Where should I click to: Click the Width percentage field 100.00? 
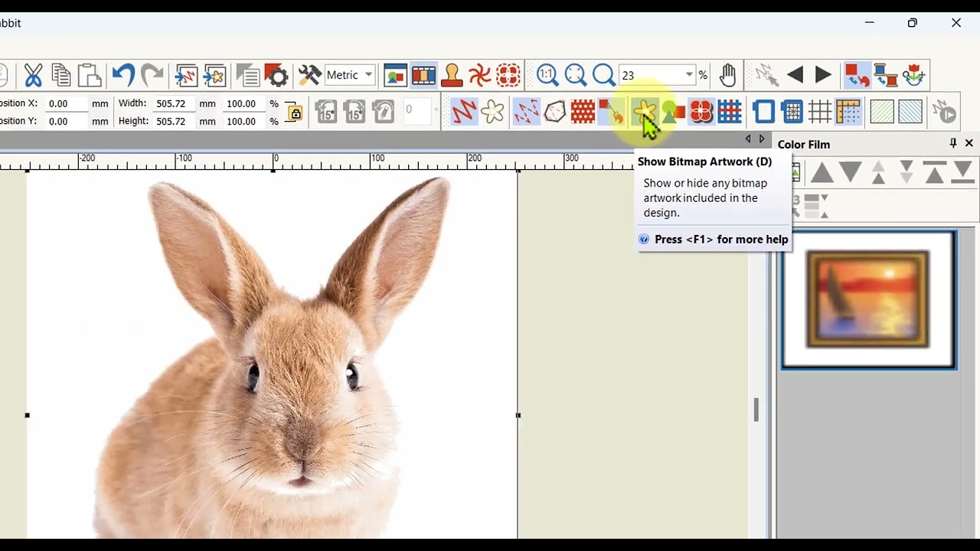243,103
